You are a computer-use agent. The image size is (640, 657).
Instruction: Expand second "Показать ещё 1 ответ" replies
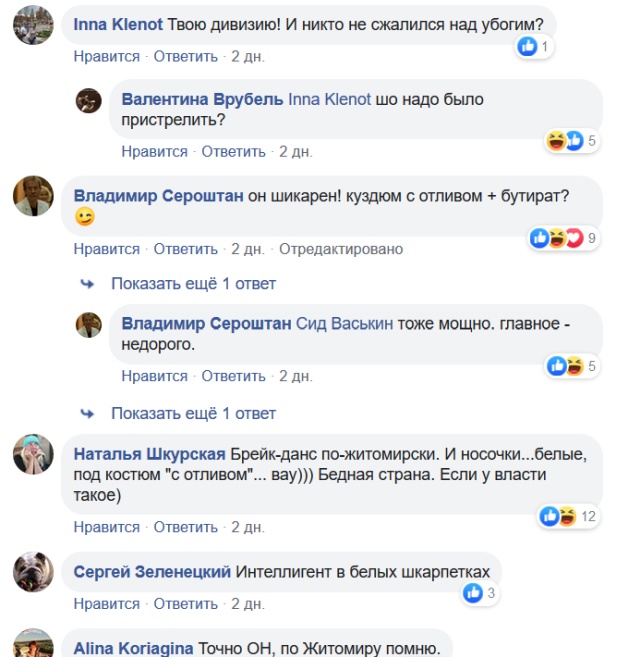(192, 413)
